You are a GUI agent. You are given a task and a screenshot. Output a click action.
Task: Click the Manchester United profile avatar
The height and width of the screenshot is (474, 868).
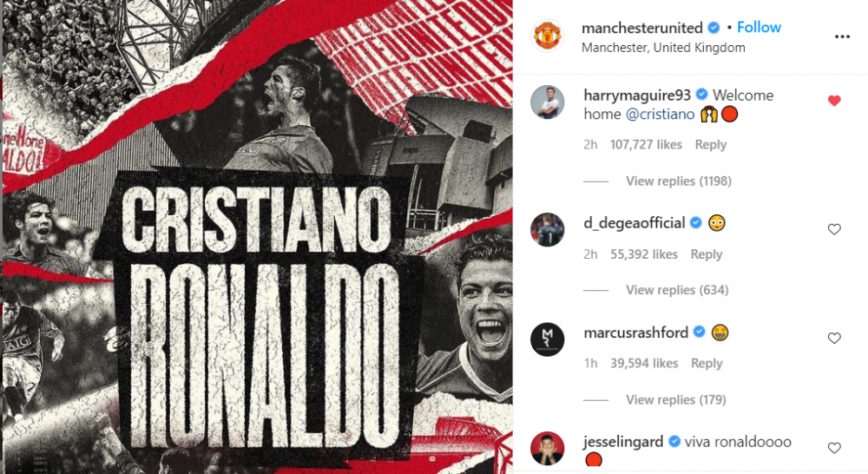547,36
